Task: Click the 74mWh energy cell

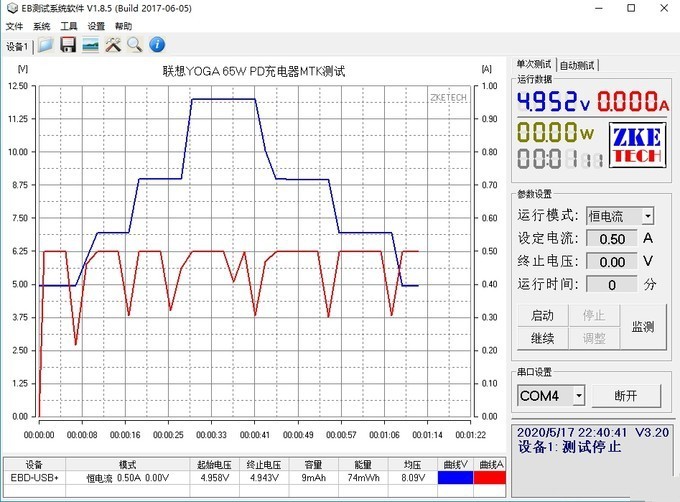Action: [x=363, y=478]
